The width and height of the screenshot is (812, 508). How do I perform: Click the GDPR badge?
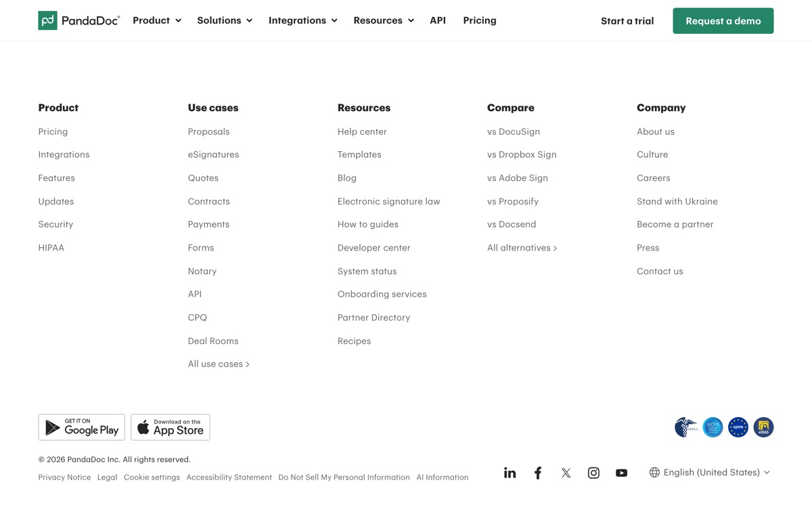(x=738, y=427)
